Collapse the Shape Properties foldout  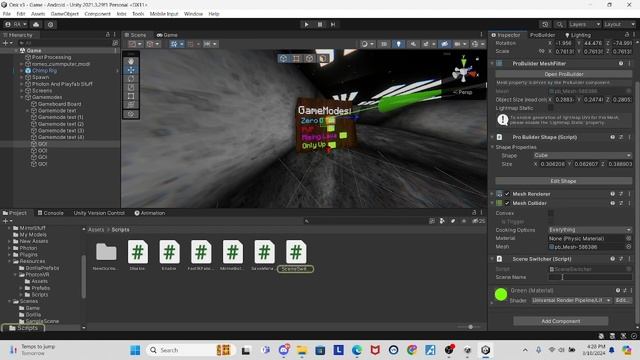492,147
